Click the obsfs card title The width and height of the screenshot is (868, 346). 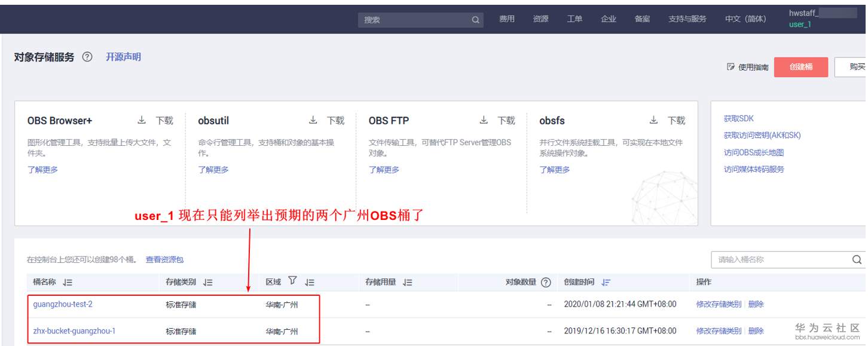(x=552, y=121)
